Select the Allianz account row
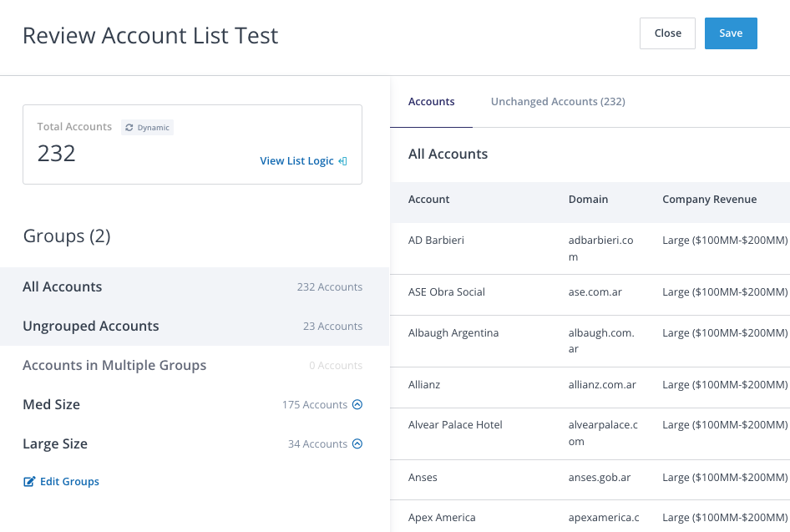Screen dimensions: 790x532 [424, 386]
